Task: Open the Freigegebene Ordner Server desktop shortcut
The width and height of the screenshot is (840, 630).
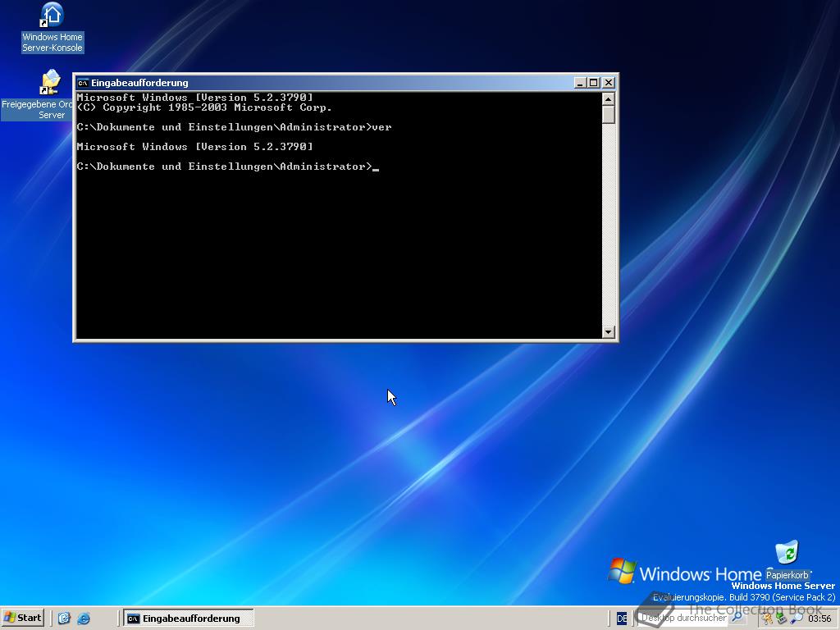Action: (x=50, y=83)
